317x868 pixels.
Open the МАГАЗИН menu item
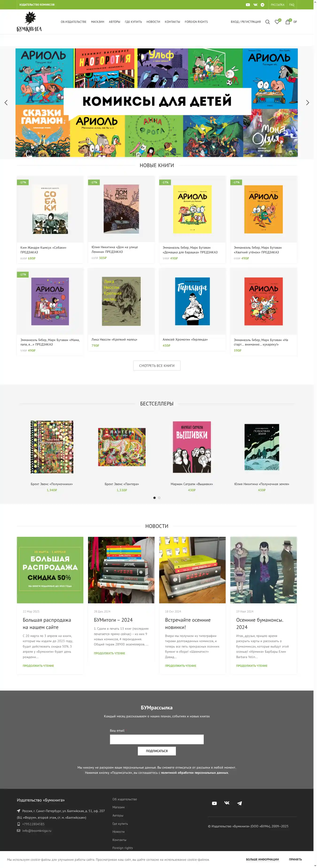pos(98,22)
